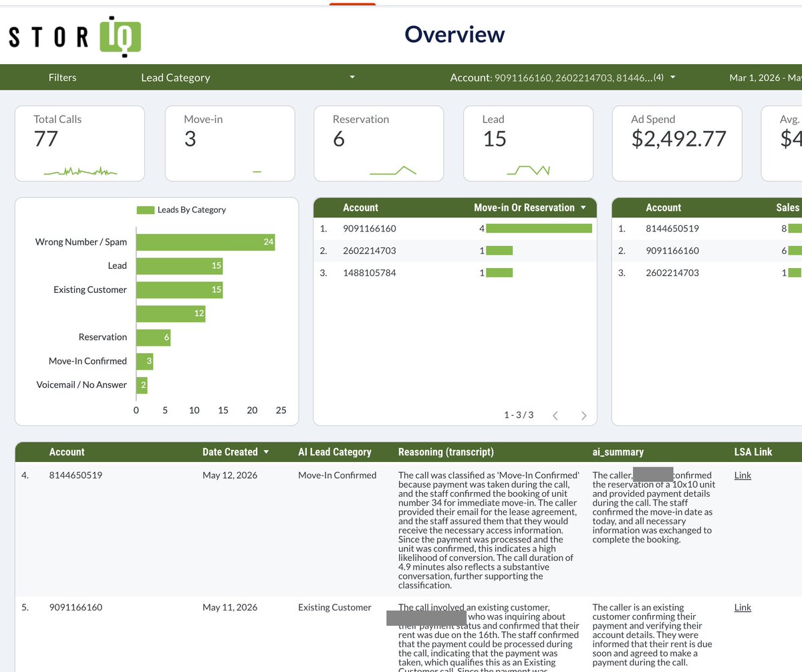Select account 8144650519 in Sales table

(672, 229)
